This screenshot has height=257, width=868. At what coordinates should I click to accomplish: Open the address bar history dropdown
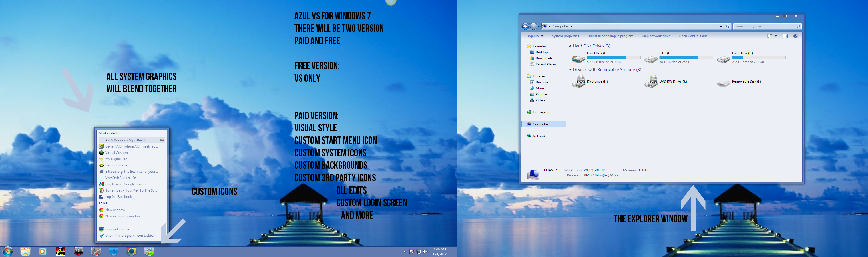(721, 26)
